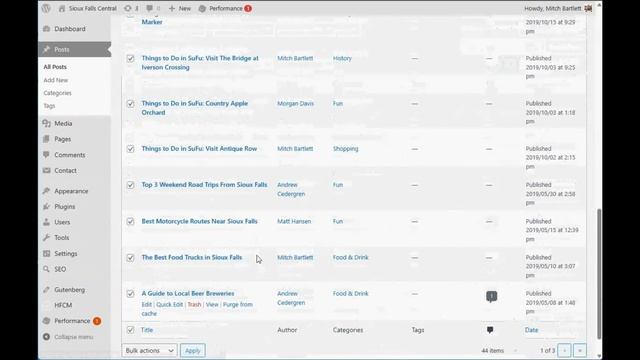Open the Appearance brush icon
Viewport: 640px width, 360px height.
pos(47,191)
